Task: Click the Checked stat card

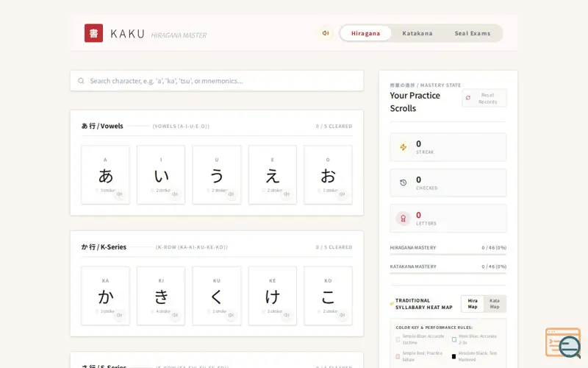Action: click(448, 183)
